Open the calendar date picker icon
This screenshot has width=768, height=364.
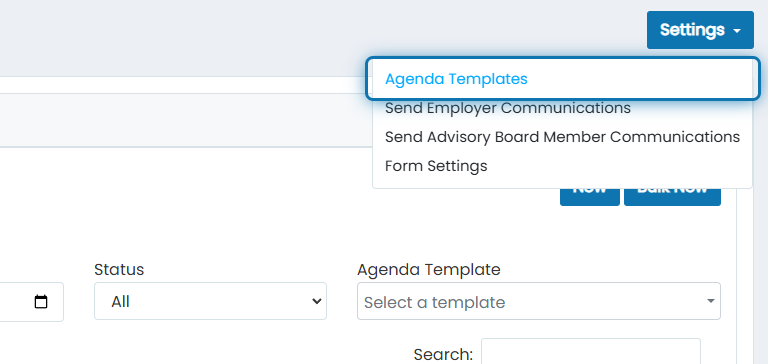[41, 302]
